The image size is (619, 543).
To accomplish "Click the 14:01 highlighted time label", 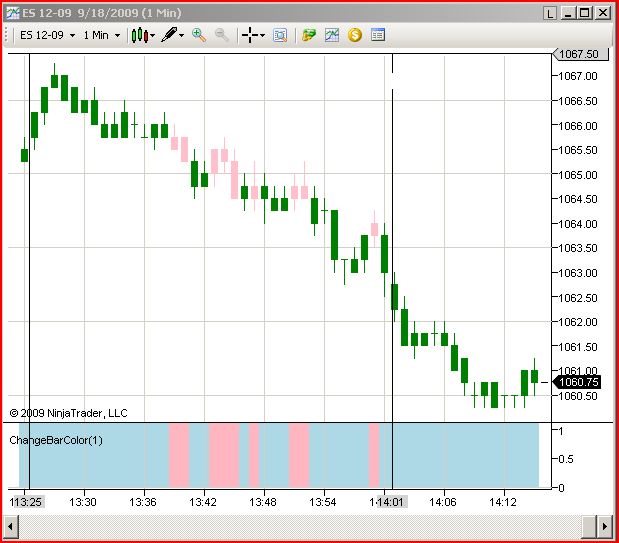I will click(x=390, y=502).
